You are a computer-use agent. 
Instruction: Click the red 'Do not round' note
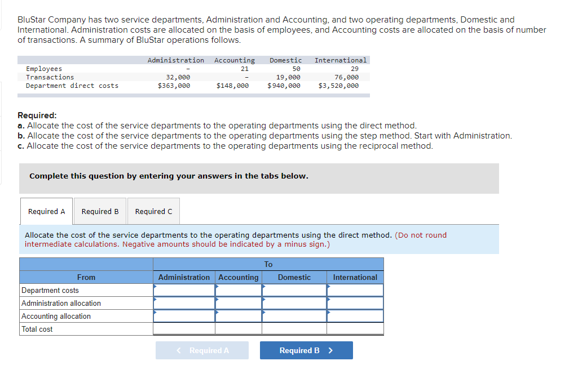pyautogui.click(x=236, y=239)
